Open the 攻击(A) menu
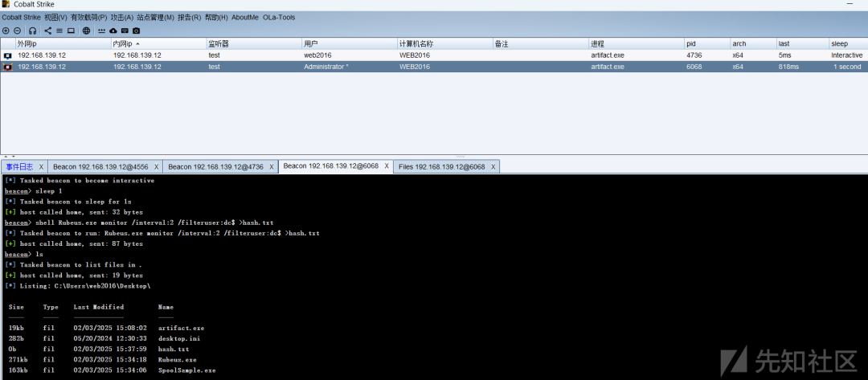Viewport: 868px width, 380px height. [122, 17]
